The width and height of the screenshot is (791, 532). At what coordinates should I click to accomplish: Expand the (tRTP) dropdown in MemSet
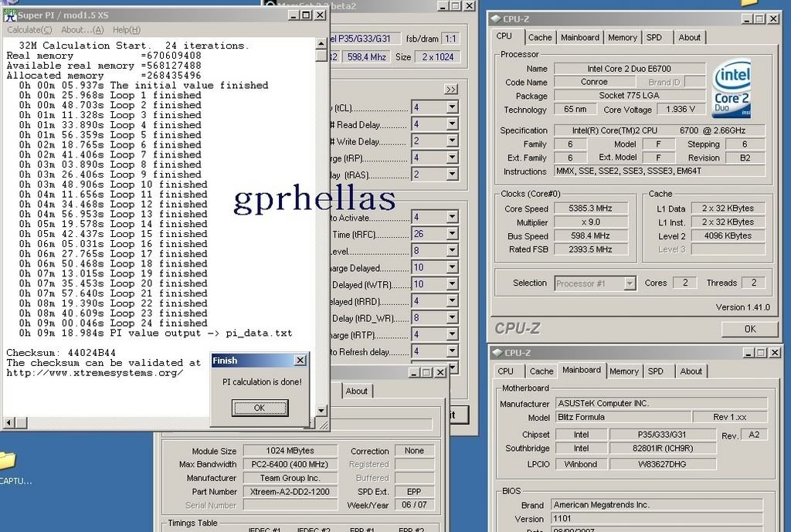452,334
